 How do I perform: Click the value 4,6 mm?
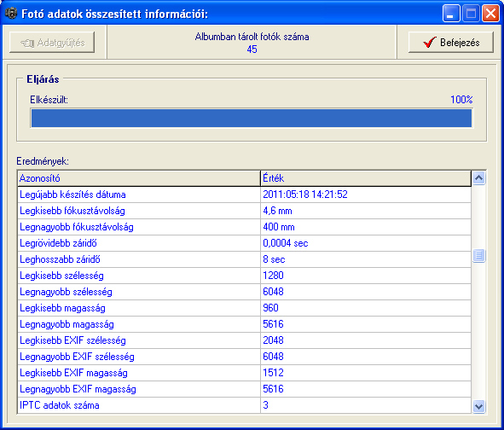[x=277, y=211]
